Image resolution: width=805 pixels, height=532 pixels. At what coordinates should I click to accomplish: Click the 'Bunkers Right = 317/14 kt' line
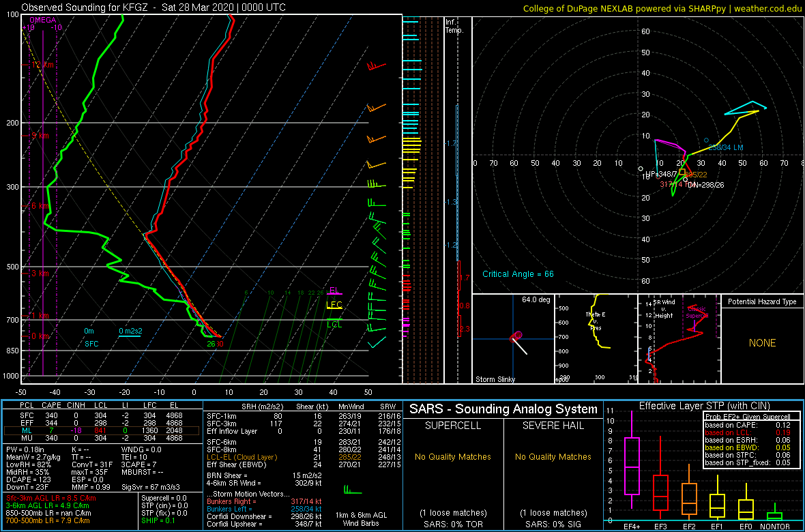pyautogui.click(x=263, y=501)
